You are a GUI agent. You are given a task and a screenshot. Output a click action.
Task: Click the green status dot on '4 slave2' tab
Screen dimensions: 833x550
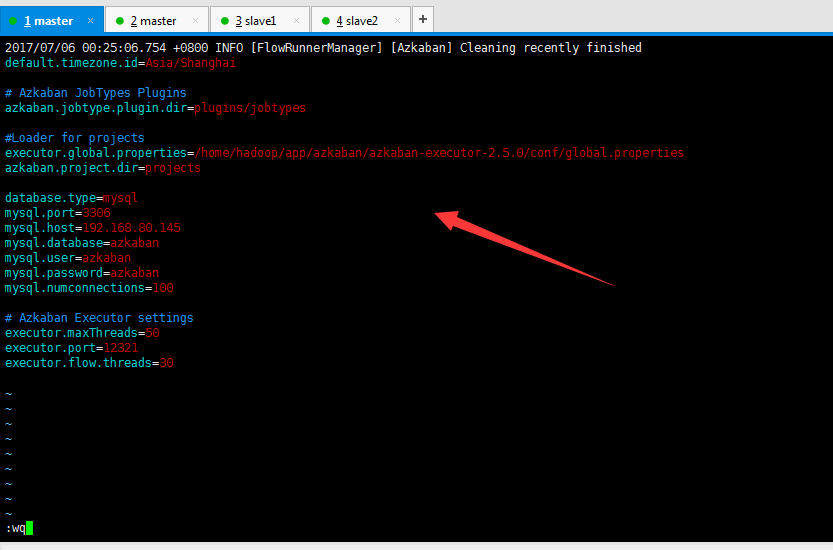click(326, 21)
